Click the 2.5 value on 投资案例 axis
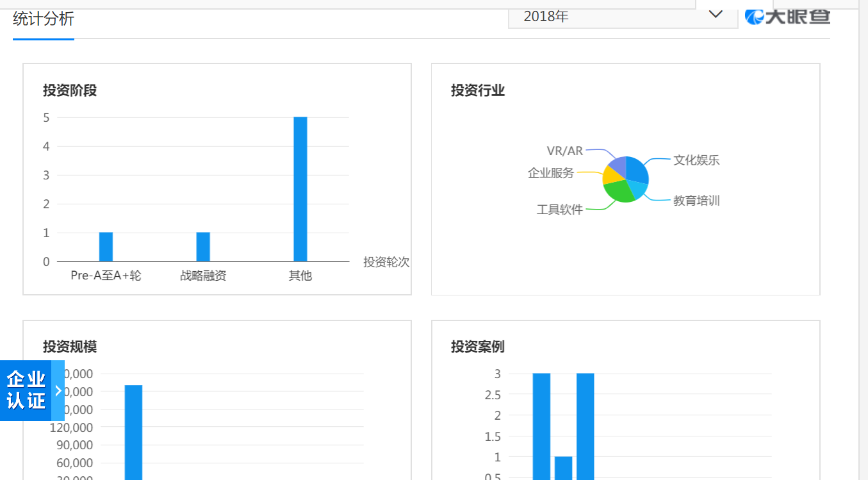This screenshot has height=480, width=868. 493,394
